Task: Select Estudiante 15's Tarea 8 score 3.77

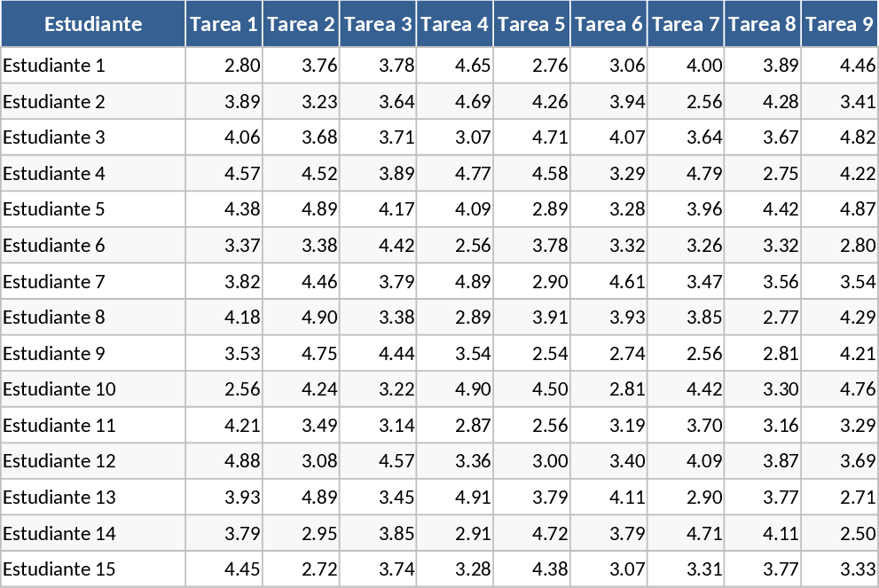Action: point(781,569)
